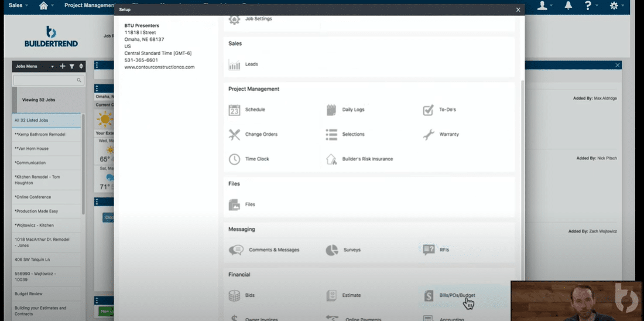The width and height of the screenshot is (644, 321).
Task: Select **Kemp Bathroom Remodel job
Action: (x=46, y=135)
